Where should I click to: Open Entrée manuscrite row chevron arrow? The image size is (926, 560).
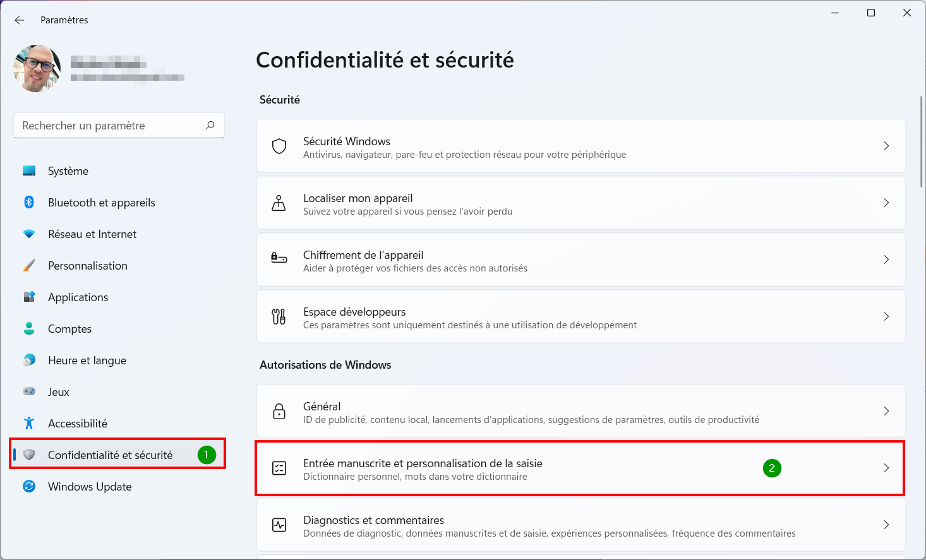point(886,468)
